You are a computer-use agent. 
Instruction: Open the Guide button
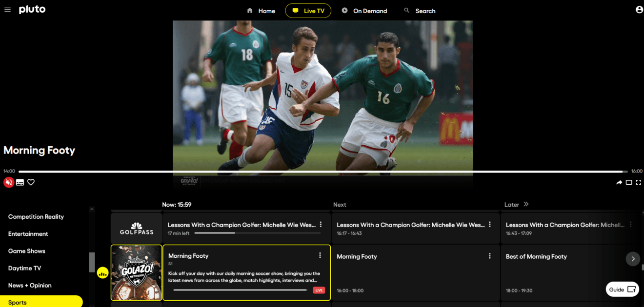click(622, 289)
